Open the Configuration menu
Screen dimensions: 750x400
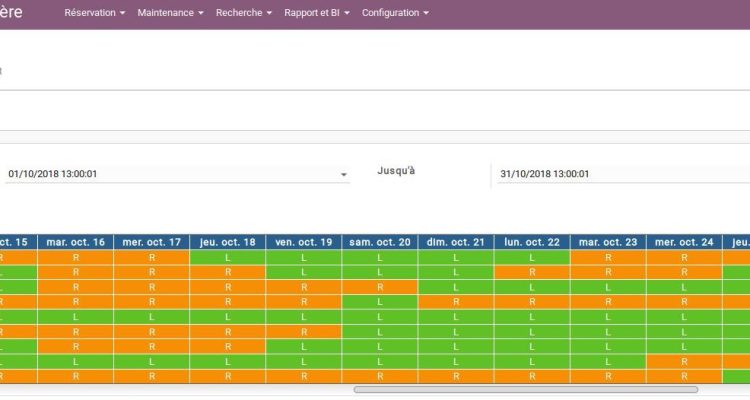(x=395, y=13)
